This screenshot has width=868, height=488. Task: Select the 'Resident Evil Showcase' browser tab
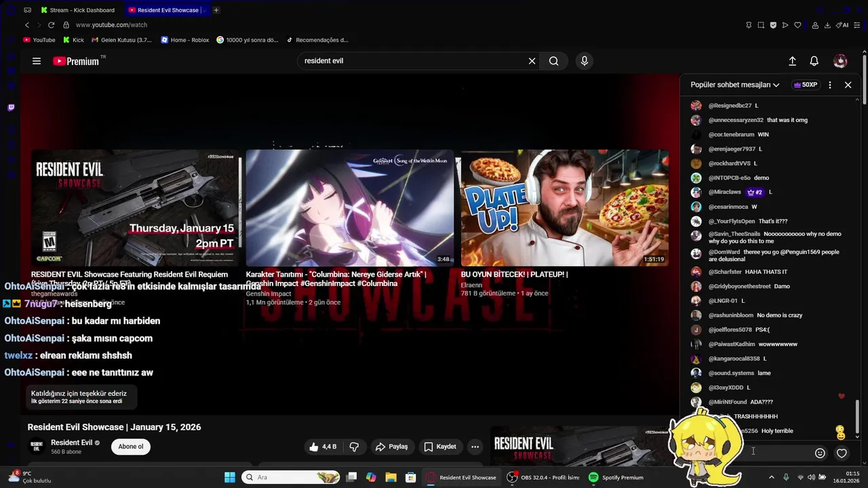(x=167, y=10)
